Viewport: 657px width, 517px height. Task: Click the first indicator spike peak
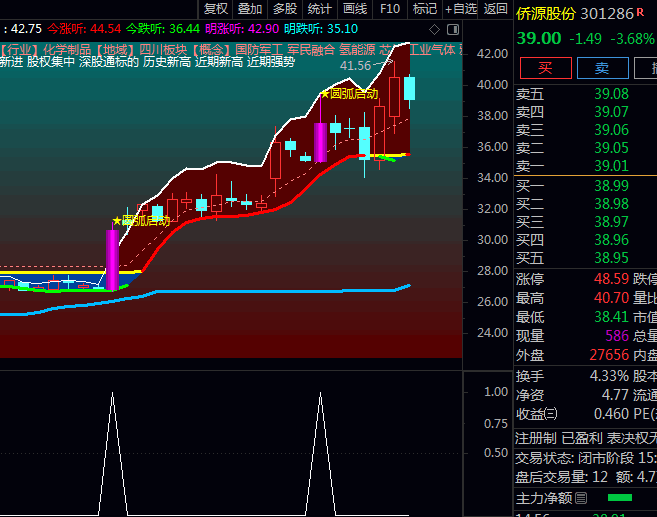pyautogui.click(x=112, y=393)
